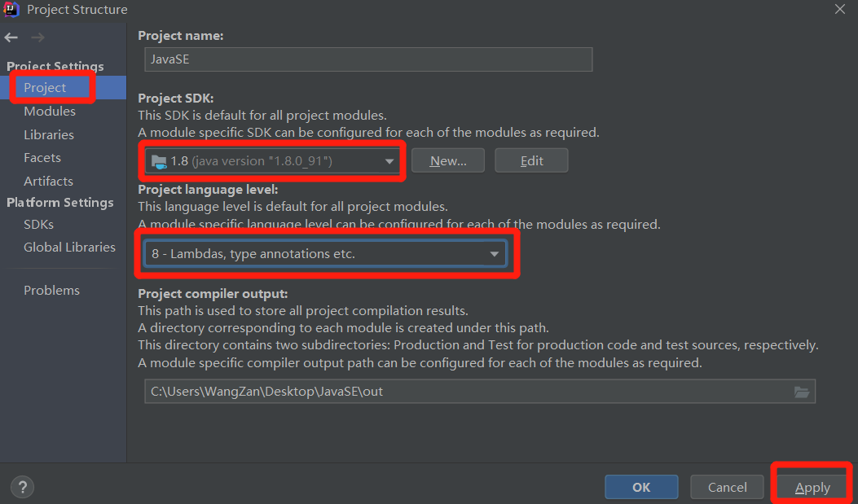Open the Facets section

click(42, 158)
